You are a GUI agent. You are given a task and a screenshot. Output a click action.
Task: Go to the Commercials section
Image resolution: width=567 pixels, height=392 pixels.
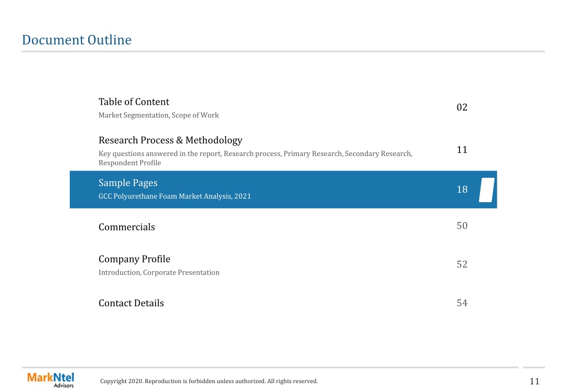126,227
